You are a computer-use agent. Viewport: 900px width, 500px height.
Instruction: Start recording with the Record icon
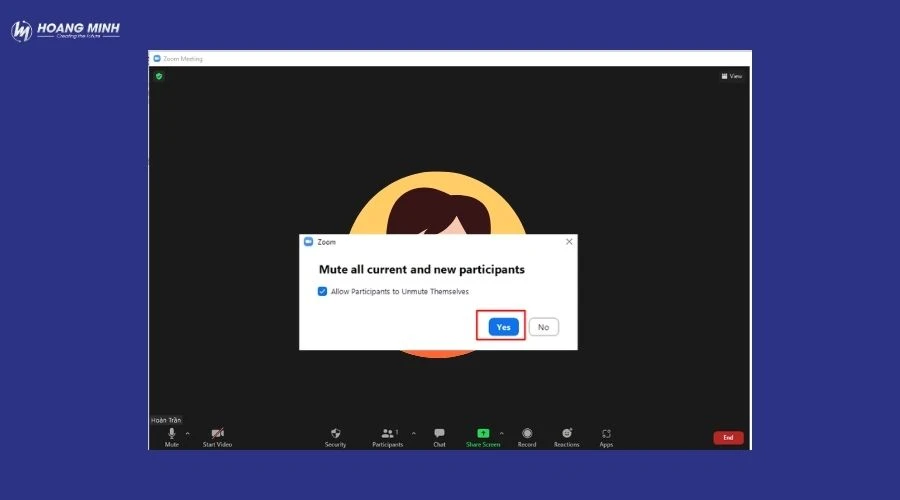(527, 433)
